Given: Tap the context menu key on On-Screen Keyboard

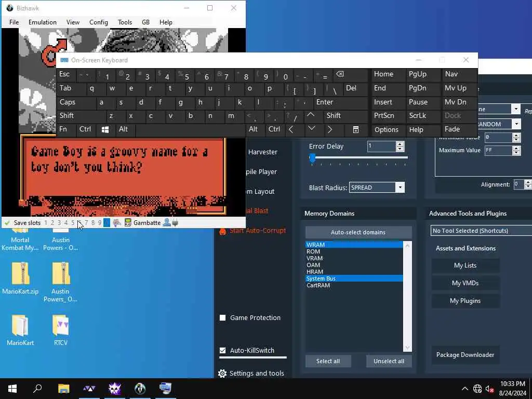Looking at the screenshot, I should pos(355,129).
